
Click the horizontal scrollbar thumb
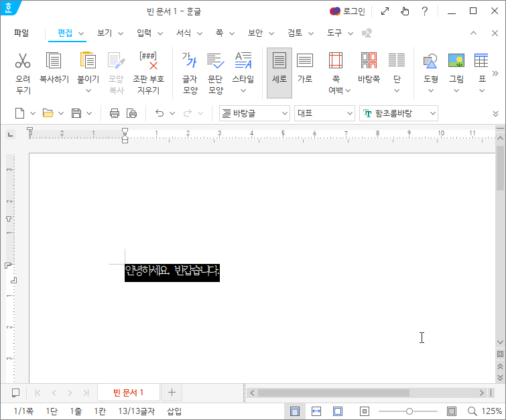click(334, 393)
